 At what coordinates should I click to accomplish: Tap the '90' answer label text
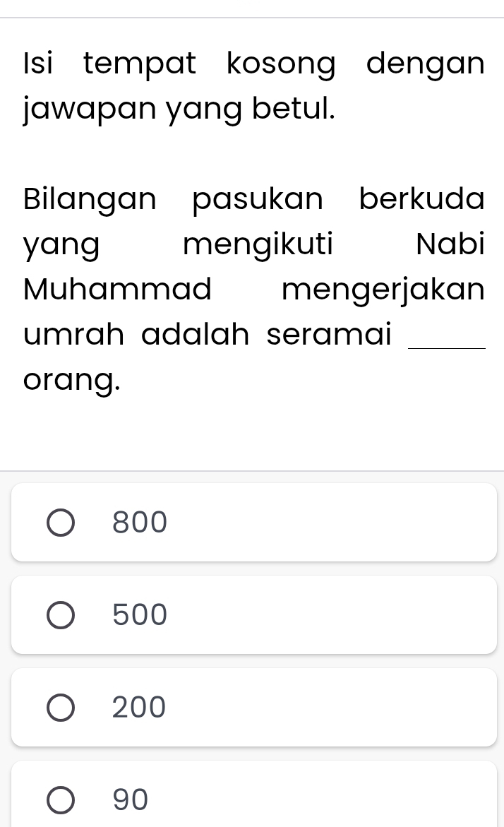131,799
